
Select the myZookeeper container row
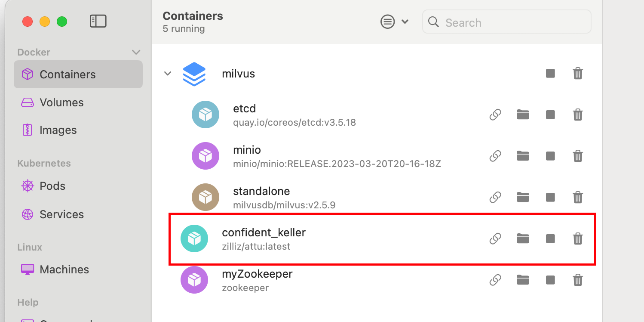coord(383,280)
